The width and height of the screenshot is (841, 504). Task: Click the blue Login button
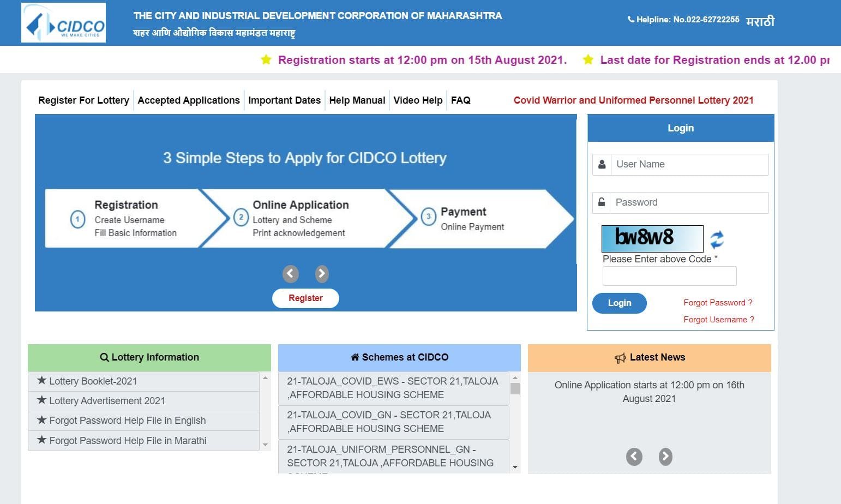(x=620, y=303)
